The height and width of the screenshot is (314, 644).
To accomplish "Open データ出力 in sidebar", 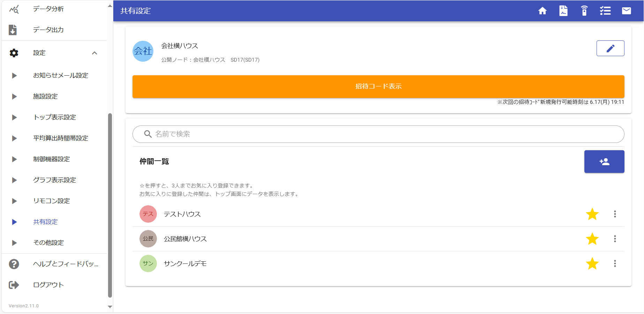I will (x=48, y=30).
